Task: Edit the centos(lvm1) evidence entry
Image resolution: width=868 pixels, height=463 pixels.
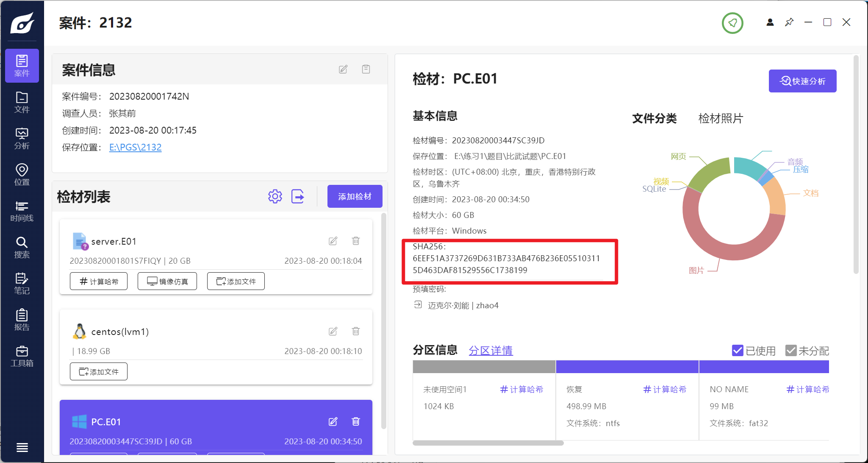Action: (333, 331)
